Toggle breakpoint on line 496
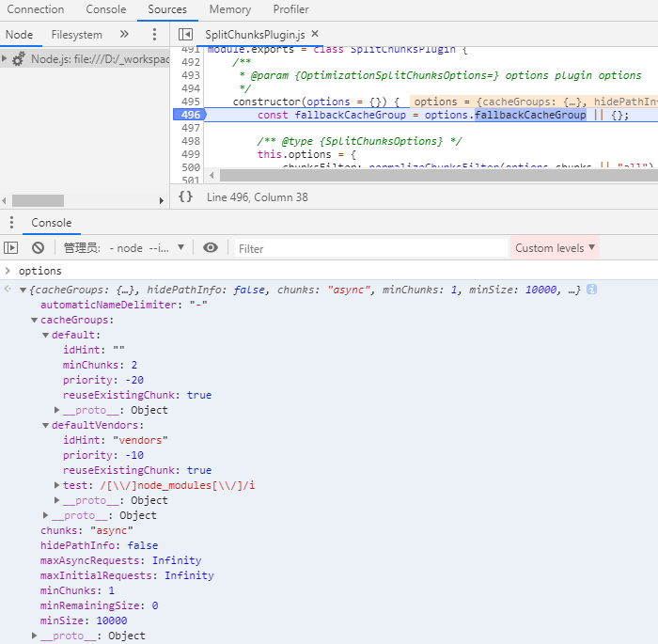The height and width of the screenshot is (644, 658). [x=190, y=115]
